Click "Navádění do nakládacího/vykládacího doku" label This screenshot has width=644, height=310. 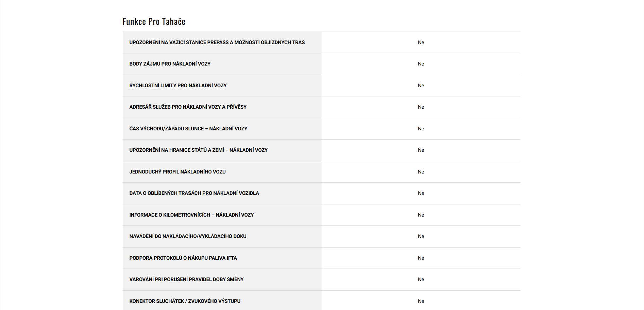coord(188,236)
